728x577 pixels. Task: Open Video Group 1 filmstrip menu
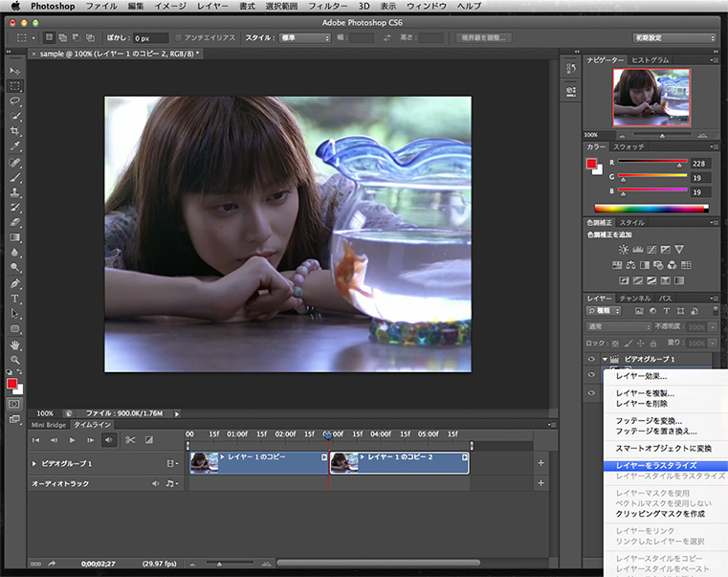point(172,463)
